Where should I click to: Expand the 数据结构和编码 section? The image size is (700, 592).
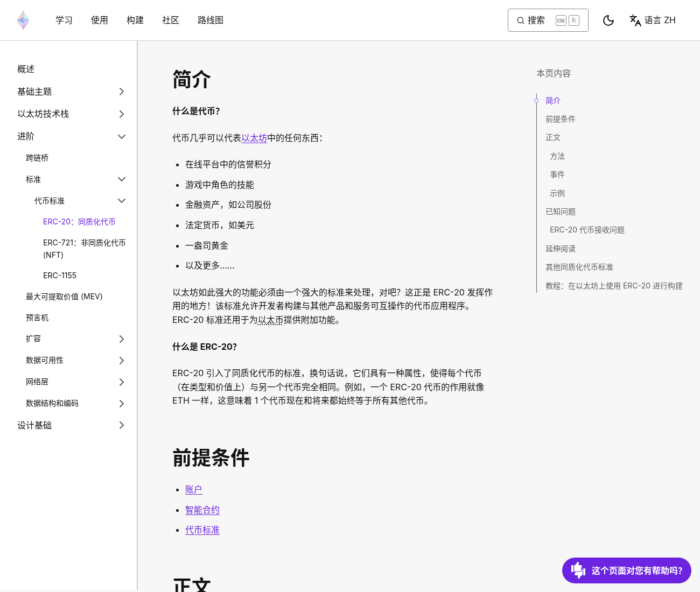122,404
